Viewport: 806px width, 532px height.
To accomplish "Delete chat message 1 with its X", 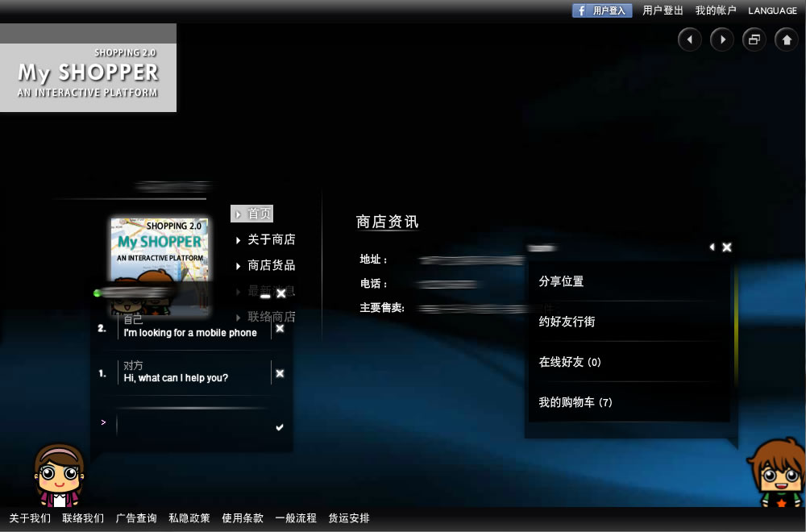I will [280, 373].
